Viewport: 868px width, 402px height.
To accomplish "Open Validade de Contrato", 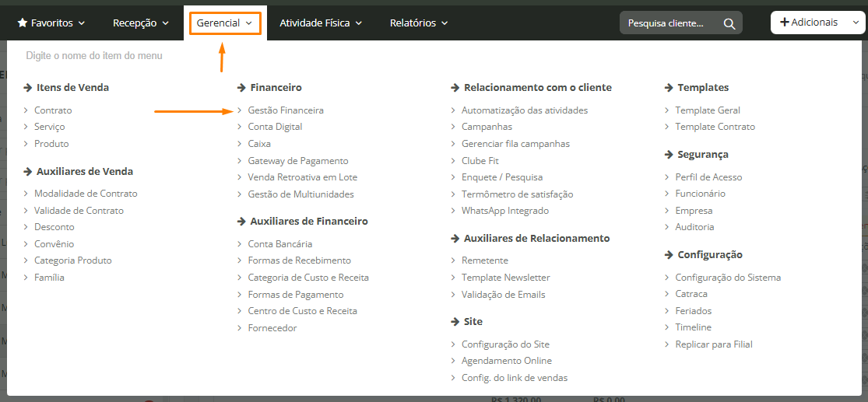I will tap(79, 211).
